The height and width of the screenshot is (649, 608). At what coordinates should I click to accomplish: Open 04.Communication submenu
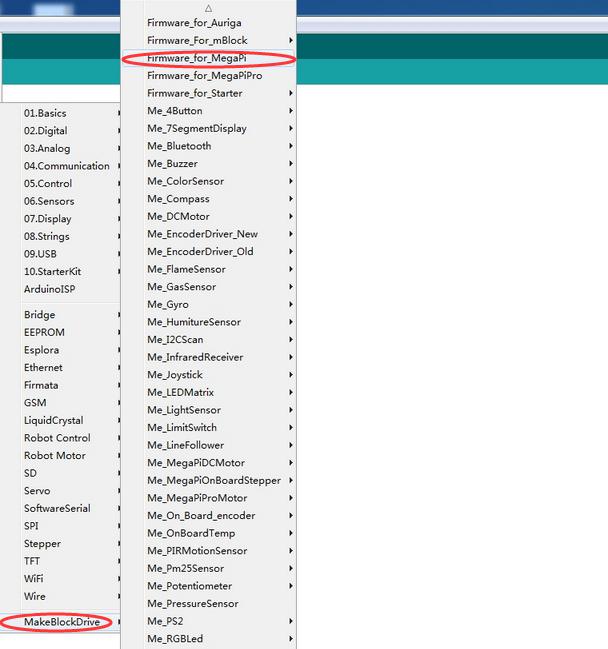tap(60, 166)
